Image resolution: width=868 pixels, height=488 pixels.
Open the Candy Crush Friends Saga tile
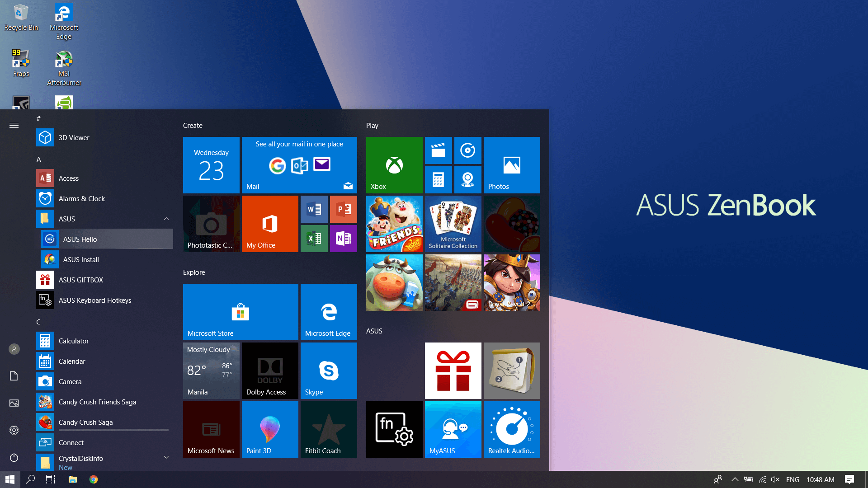[x=394, y=224]
